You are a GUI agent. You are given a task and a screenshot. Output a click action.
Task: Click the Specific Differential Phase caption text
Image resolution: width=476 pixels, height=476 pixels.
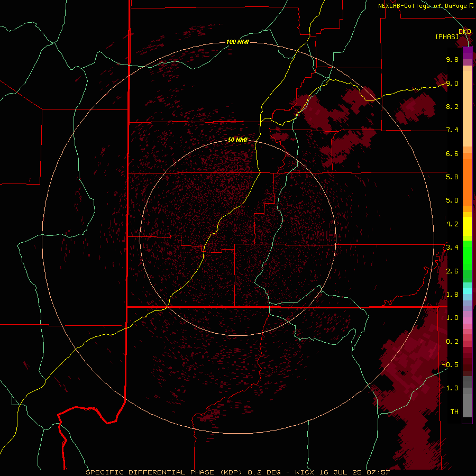[x=237, y=472]
